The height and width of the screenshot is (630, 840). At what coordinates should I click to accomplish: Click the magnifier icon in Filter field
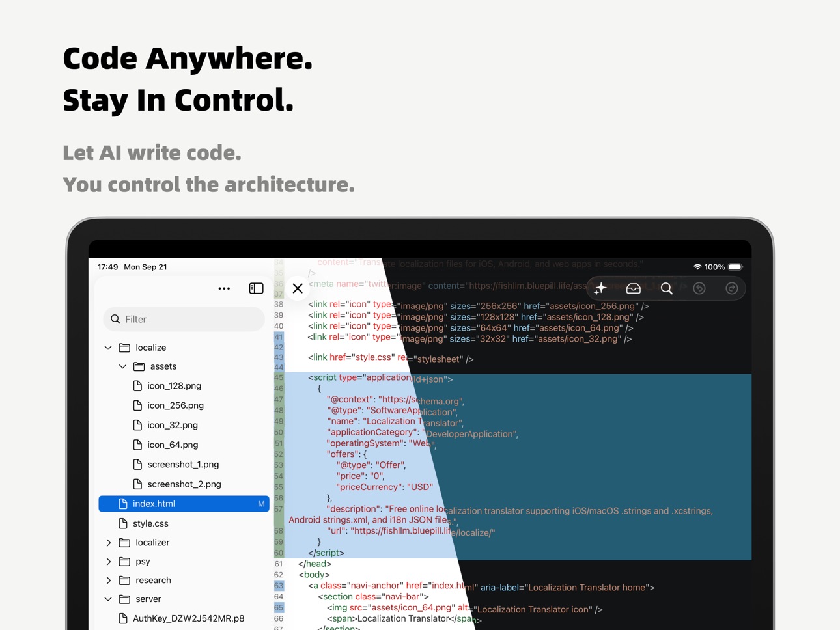[115, 319]
